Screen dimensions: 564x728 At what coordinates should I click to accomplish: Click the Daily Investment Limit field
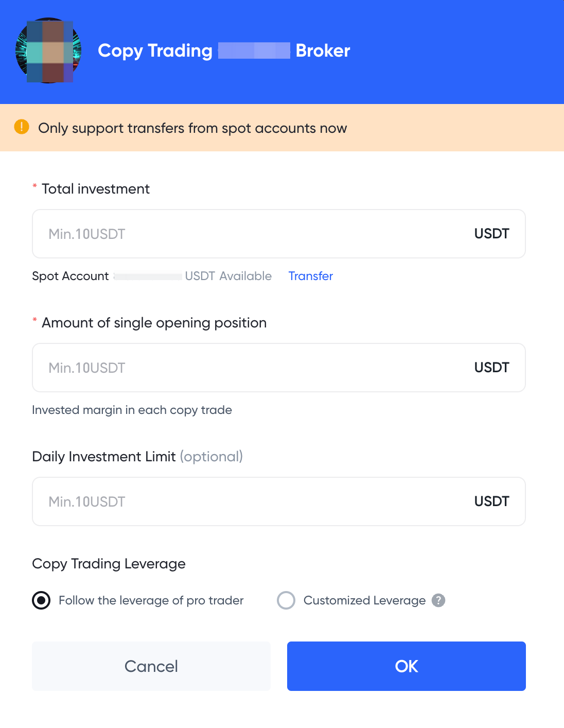(206, 501)
